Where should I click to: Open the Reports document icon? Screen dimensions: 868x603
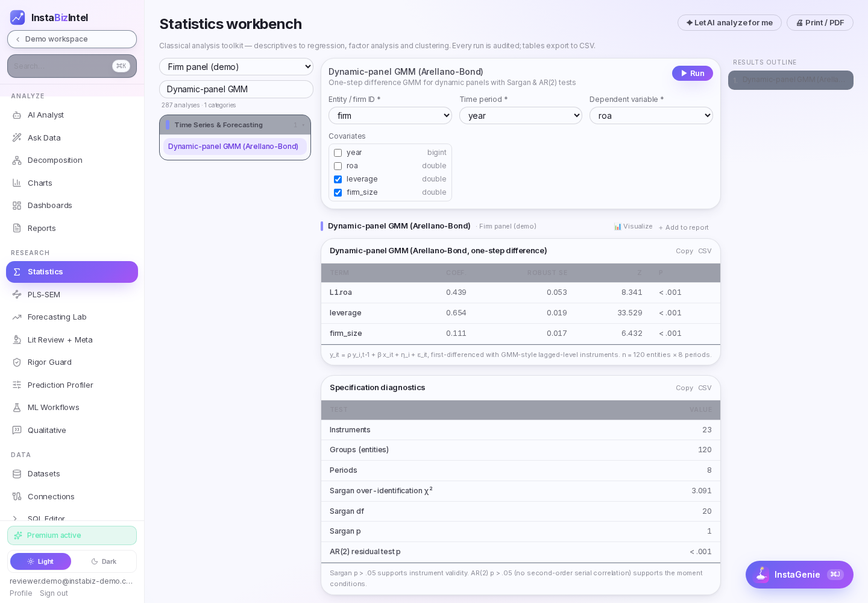(17, 228)
